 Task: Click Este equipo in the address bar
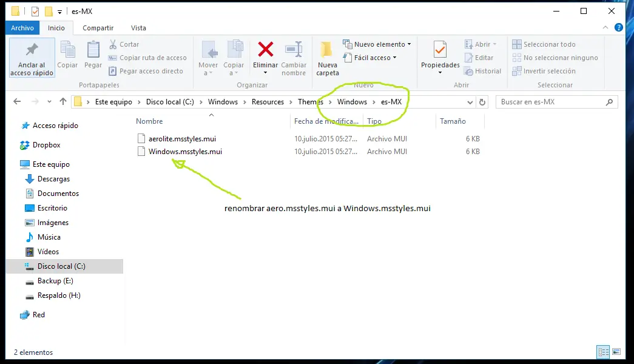113,102
